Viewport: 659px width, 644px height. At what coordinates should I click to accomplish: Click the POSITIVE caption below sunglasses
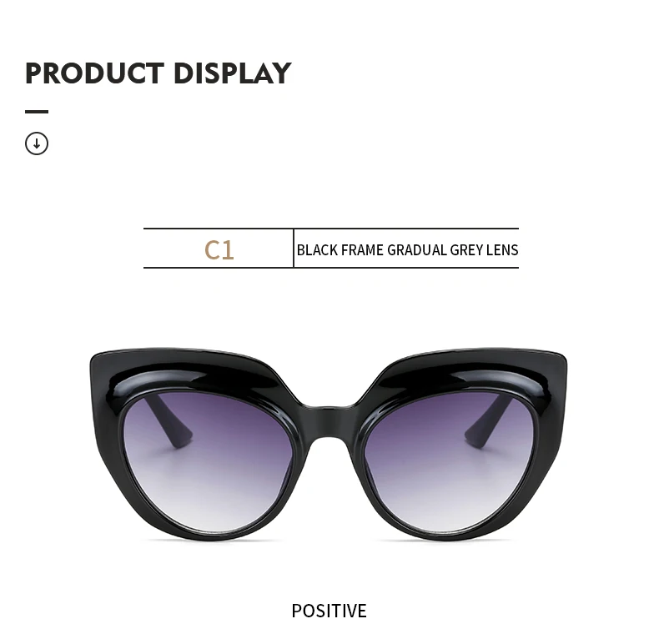(329, 611)
